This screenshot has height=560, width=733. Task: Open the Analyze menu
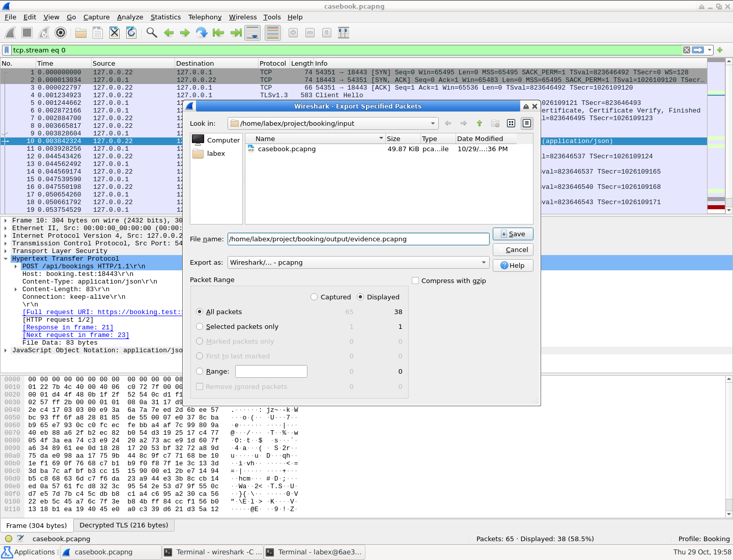point(130,17)
